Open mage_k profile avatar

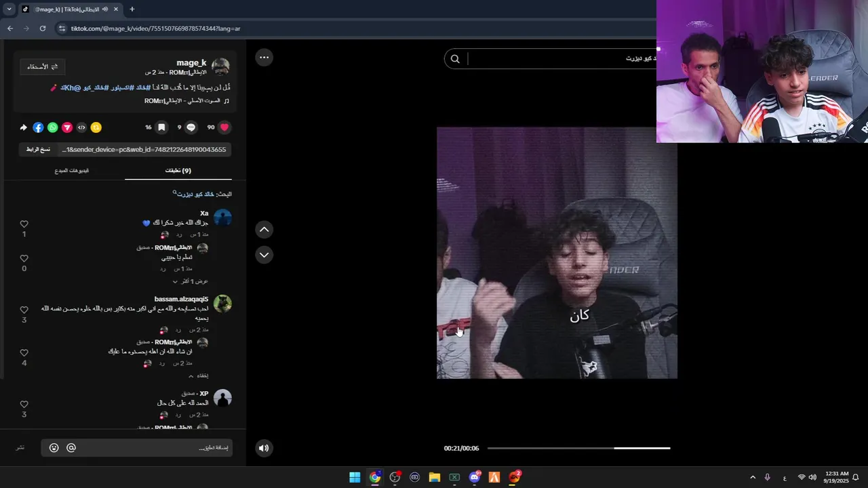[x=221, y=66]
